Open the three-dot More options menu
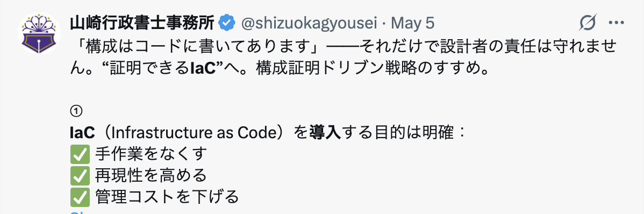The height and width of the screenshot is (214, 644). point(616,23)
